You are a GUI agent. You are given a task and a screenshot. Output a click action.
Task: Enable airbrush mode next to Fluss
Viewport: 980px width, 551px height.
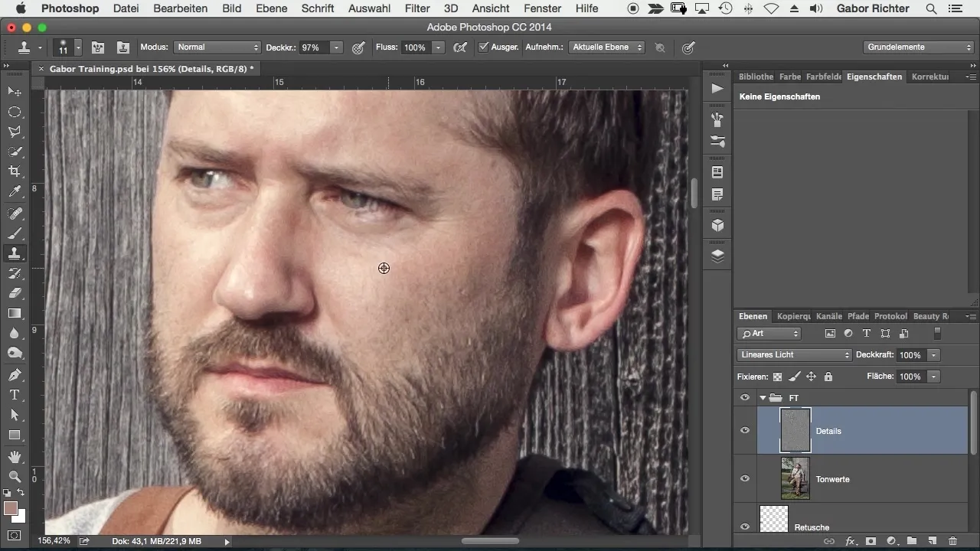click(x=460, y=47)
